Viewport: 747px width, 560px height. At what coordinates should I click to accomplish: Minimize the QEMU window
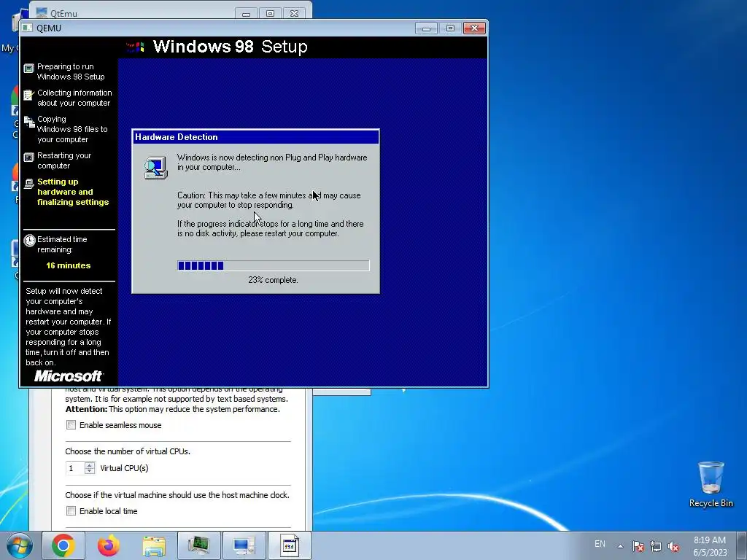(x=426, y=28)
